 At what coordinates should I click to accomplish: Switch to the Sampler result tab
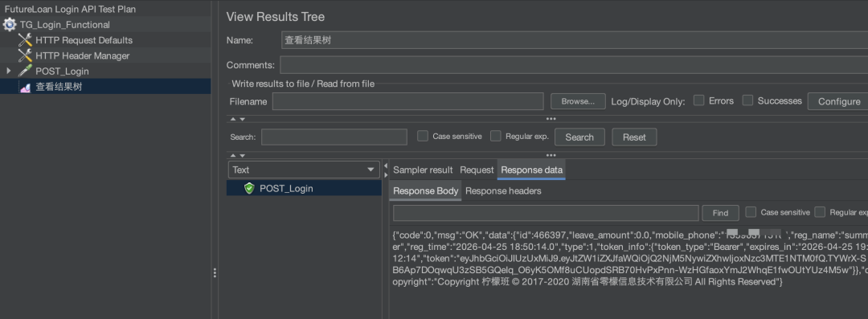pos(423,170)
